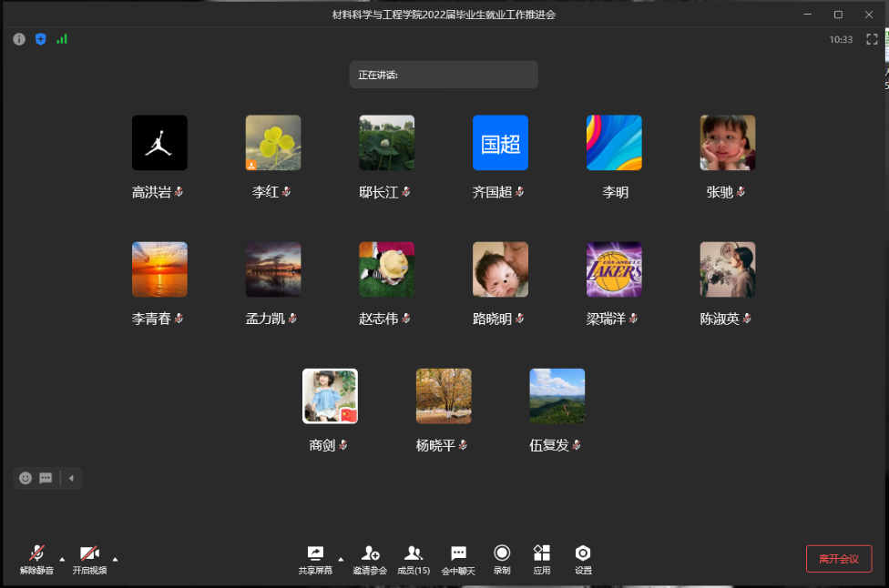Expand share options arrow beside 共享屏幕
Screen dimensions: 889x588
pos(341,558)
